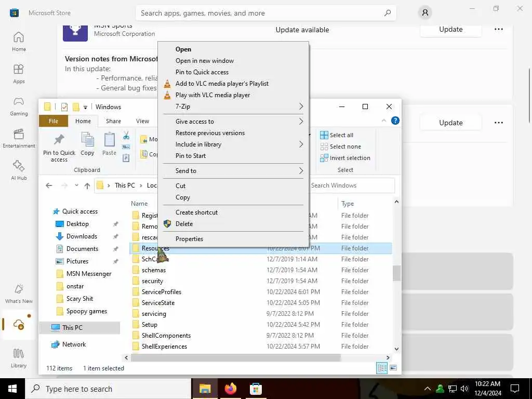Viewport: 532px width, 399px height.
Task: Click the Copy ribbon button
Action: (87, 144)
